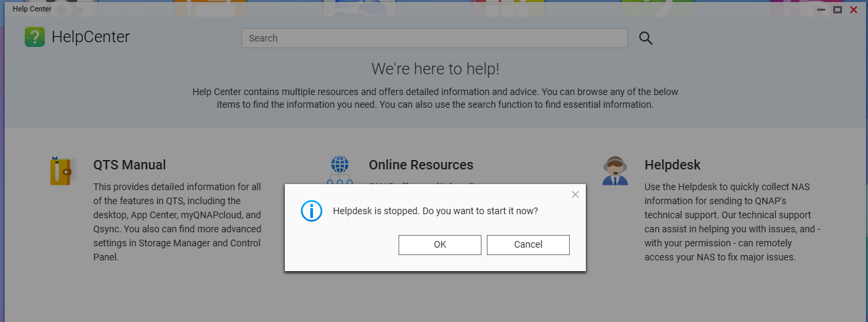Cancel the Helpdesk start prompt

[528, 245]
